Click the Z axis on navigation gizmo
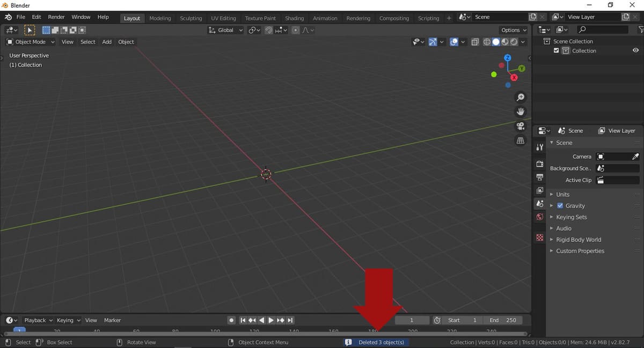Image resolution: width=644 pixels, height=348 pixels. click(508, 58)
